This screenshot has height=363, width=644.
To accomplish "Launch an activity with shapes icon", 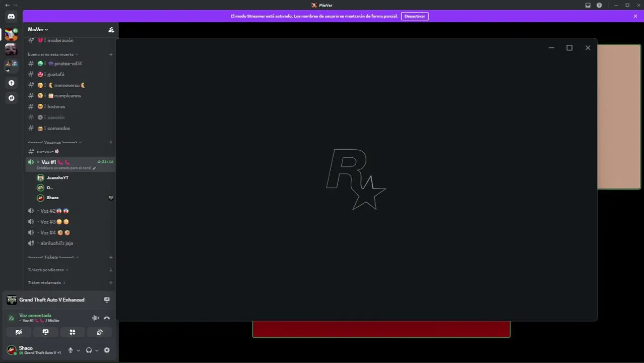I will point(72,332).
